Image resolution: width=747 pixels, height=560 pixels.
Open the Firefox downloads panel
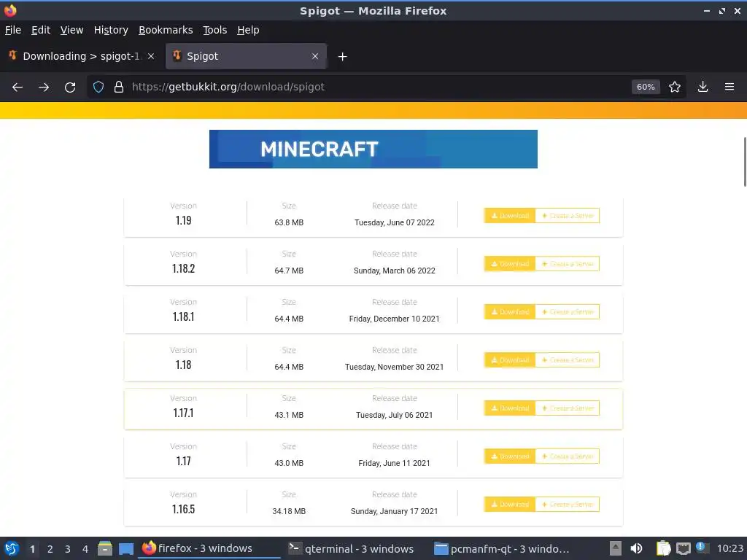tap(703, 87)
